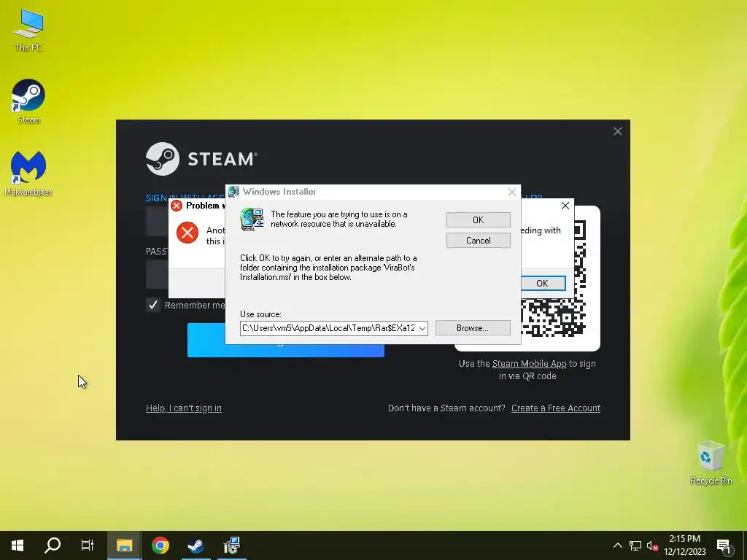Image resolution: width=747 pixels, height=560 pixels.
Task: Open taskbar Search
Action: coord(53,545)
